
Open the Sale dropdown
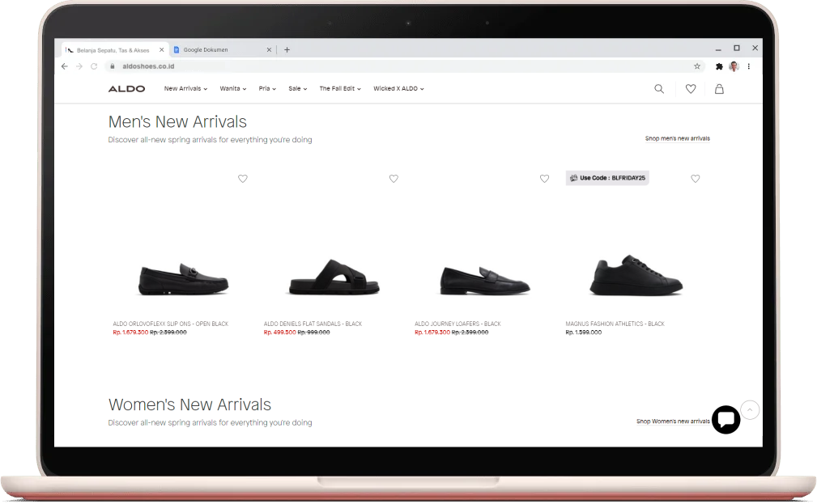(297, 89)
